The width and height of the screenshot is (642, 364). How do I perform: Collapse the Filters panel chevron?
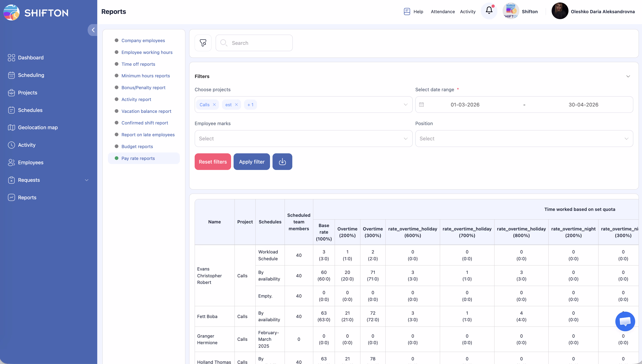628,76
